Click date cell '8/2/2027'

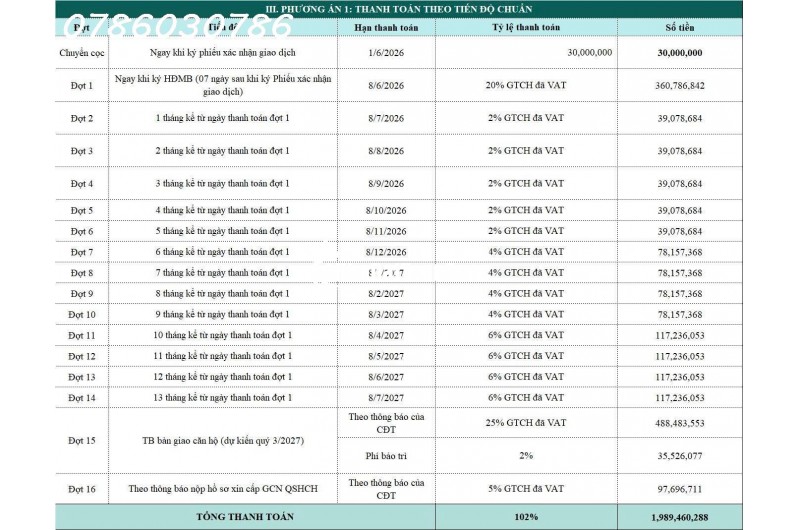point(386,294)
